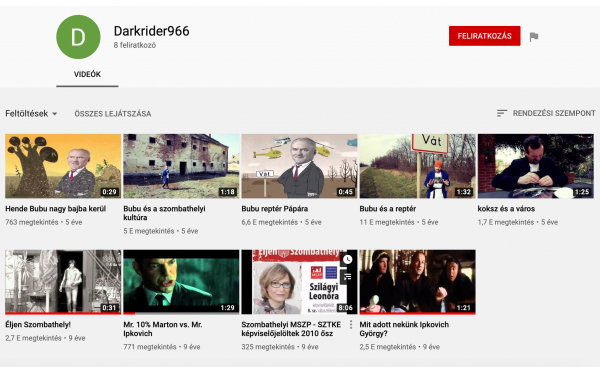Viewport: 600px width, 367px height.
Task: Click the 6,6 E megtekintés • 5 éve text
Action: pyautogui.click(x=282, y=222)
